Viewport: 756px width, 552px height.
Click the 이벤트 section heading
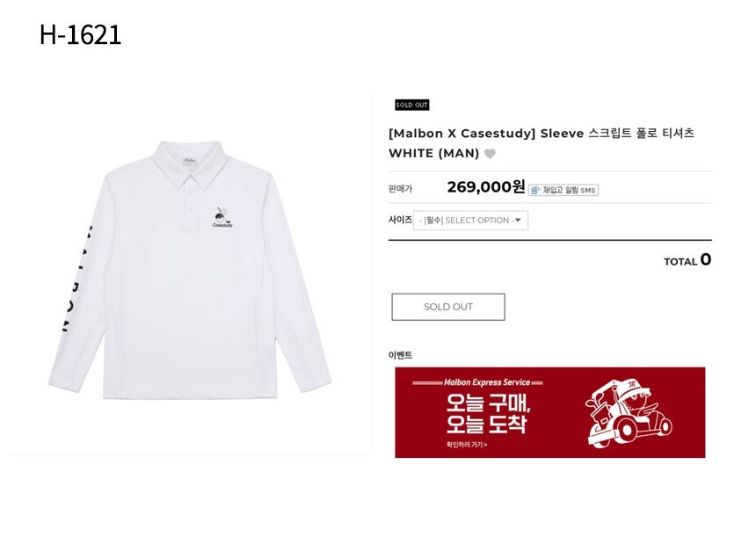pyautogui.click(x=400, y=355)
